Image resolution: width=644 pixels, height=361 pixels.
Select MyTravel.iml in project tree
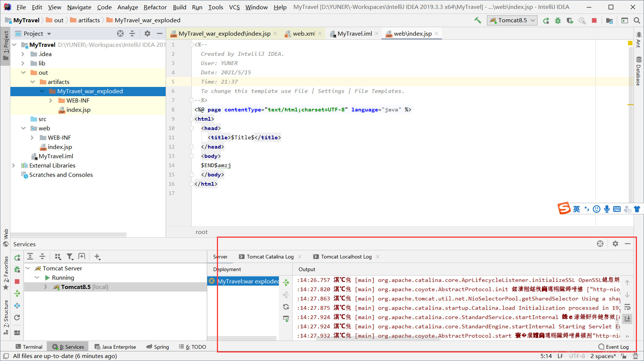tap(52, 156)
